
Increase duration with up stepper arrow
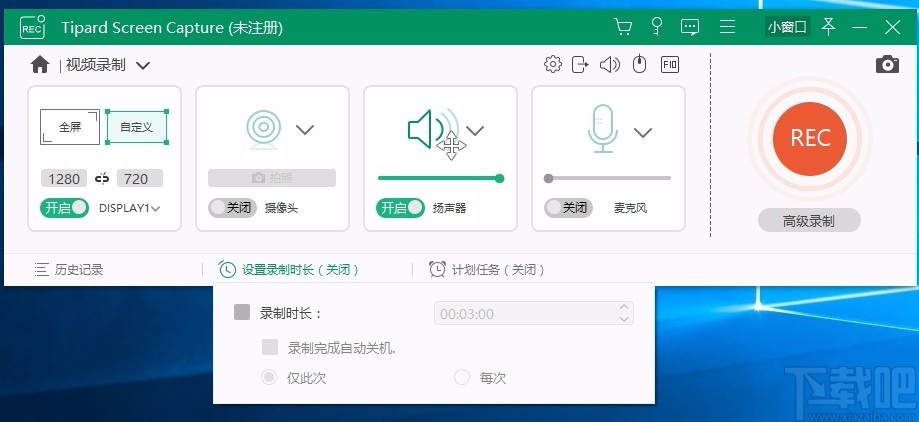click(624, 307)
